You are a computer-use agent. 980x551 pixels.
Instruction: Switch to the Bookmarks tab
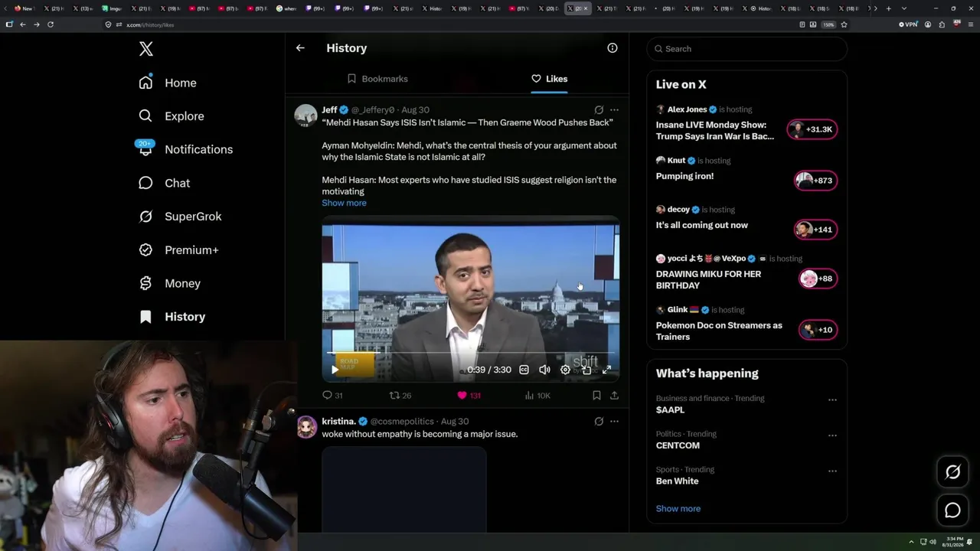tap(377, 79)
